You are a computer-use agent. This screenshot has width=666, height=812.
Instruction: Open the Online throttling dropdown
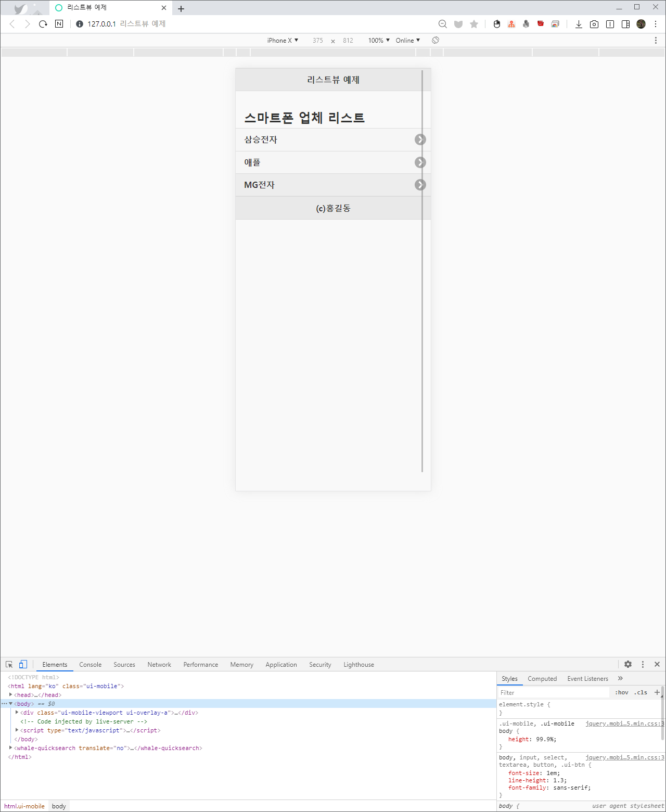[x=407, y=40]
